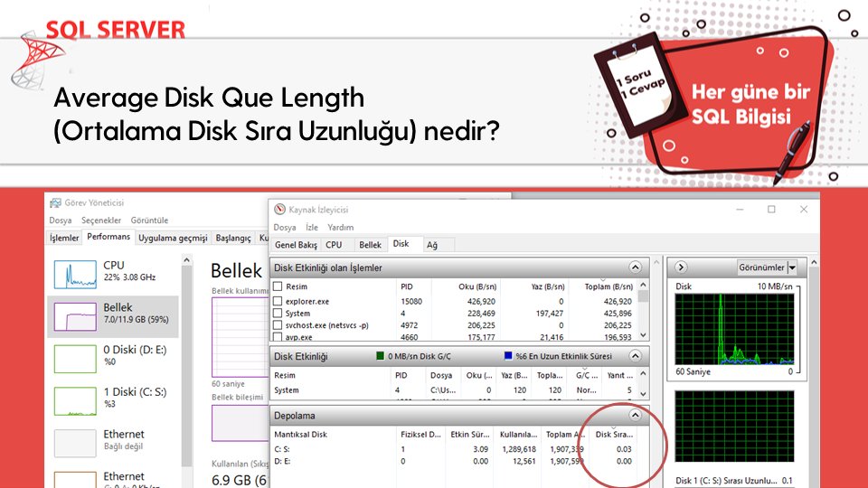Collapse the Depolama section chevron
This screenshot has width=868, height=488.
coord(635,415)
